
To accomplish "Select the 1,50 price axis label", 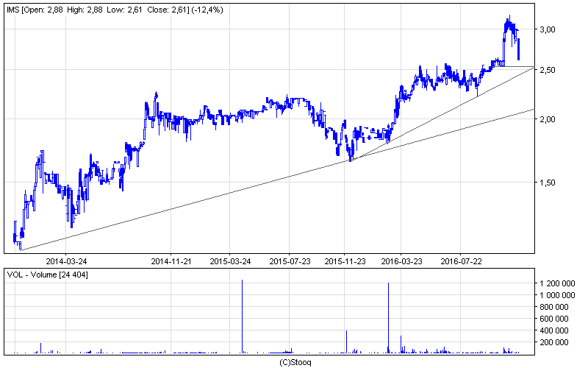I will pos(548,183).
